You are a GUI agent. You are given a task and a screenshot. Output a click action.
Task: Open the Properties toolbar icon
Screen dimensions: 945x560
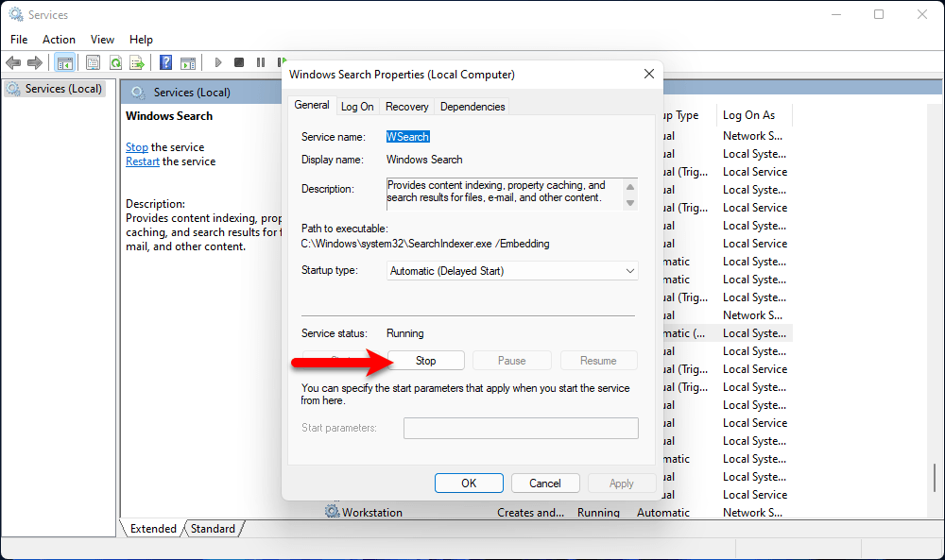point(93,62)
